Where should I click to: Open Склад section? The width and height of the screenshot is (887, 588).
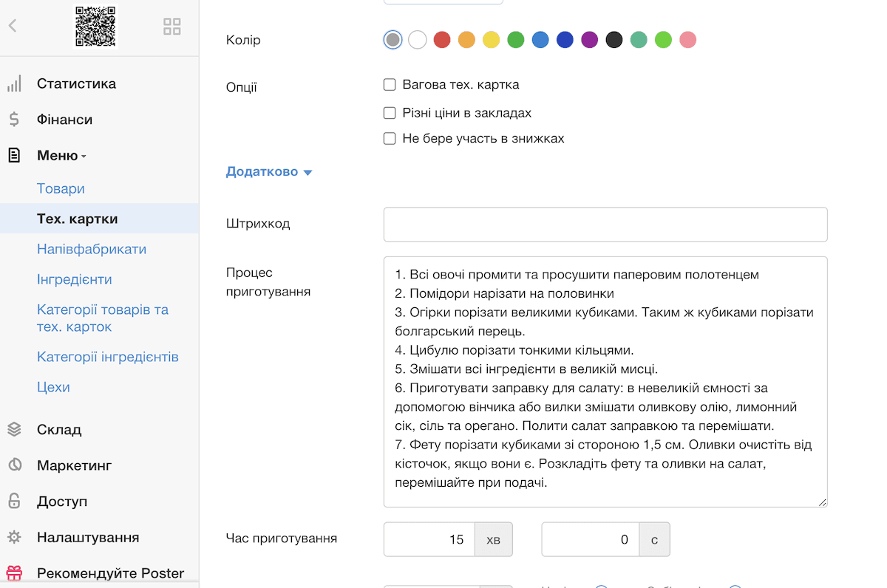pyautogui.click(x=59, y=429)
